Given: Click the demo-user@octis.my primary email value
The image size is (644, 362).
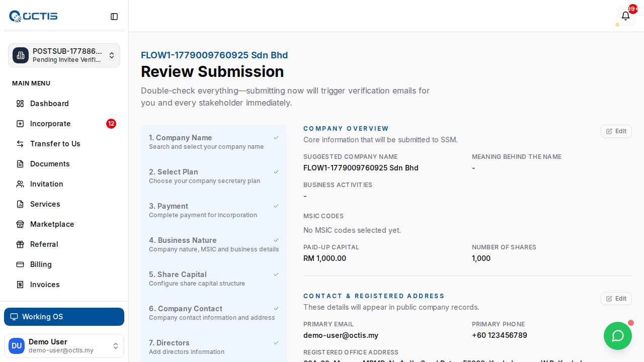Looking at the screenshot, I should click(341, 335).
